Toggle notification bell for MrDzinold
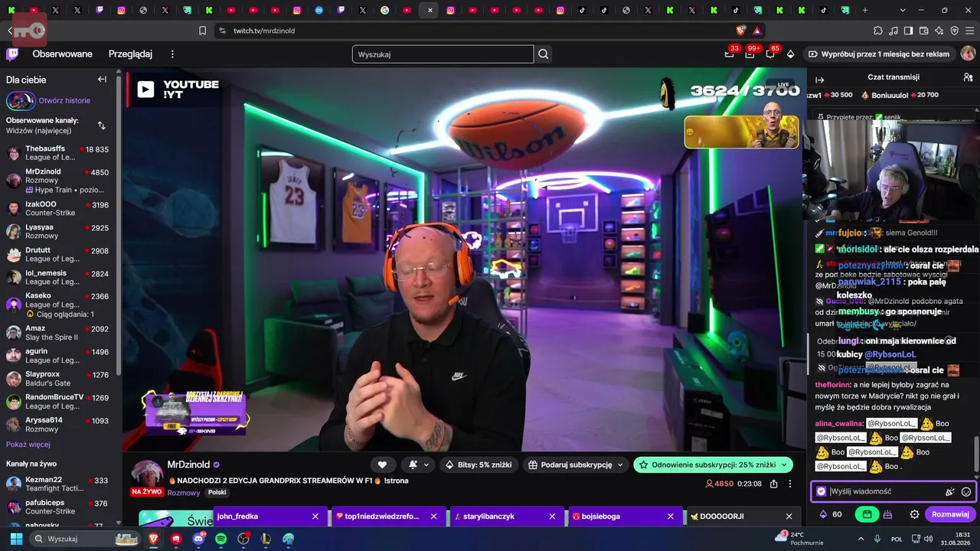 point(413,465)
